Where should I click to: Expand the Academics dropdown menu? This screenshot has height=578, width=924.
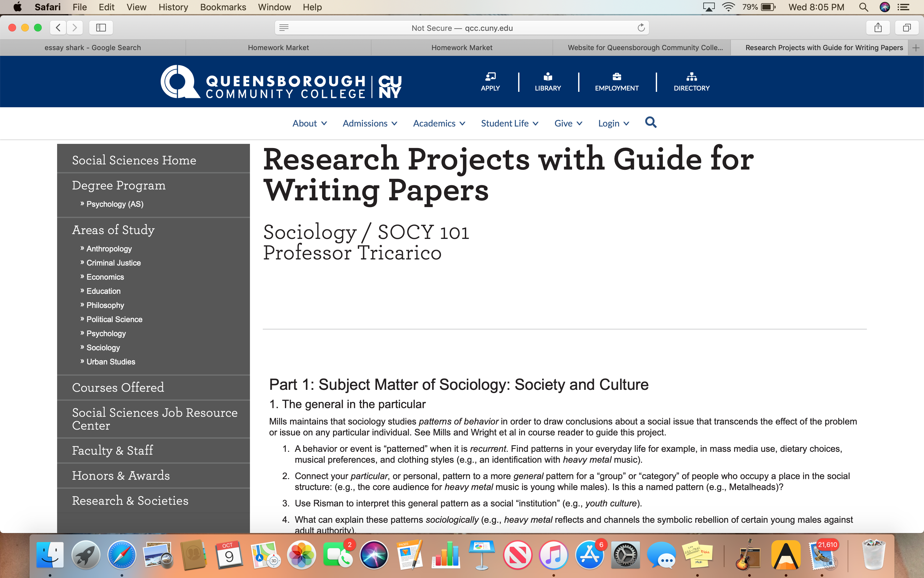click(x=439, y=123)
